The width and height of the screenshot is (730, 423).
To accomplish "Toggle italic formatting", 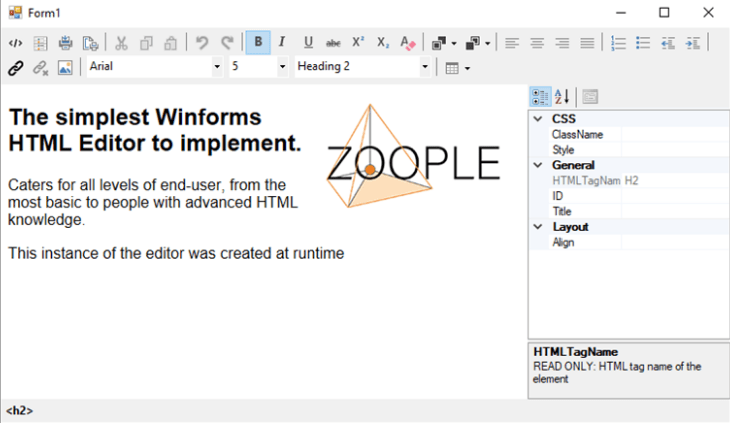I will tap(282, 43).
